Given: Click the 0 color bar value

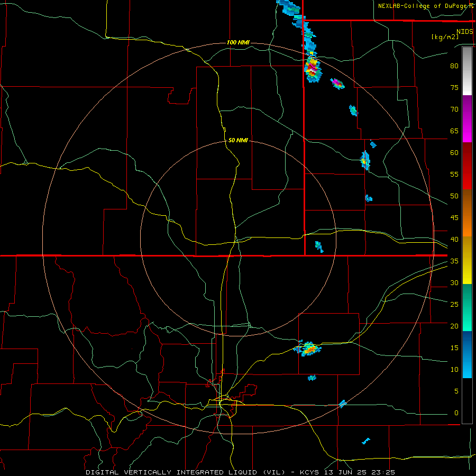Looking at the screenshot, I should pyautogui.click(x=456, y=413).
